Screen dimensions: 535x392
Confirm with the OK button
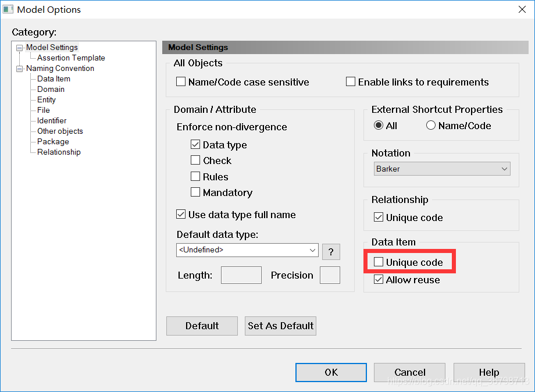click(331, 372)
